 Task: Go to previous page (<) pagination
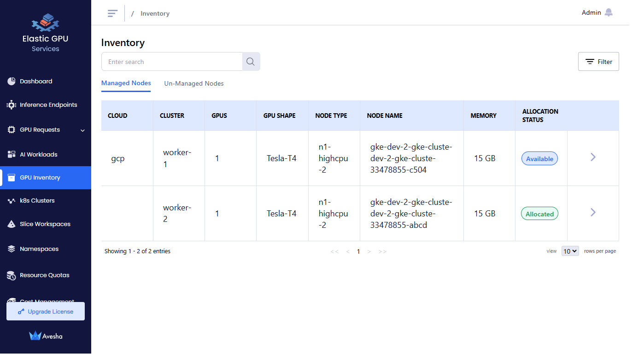(x=348, y=252)
